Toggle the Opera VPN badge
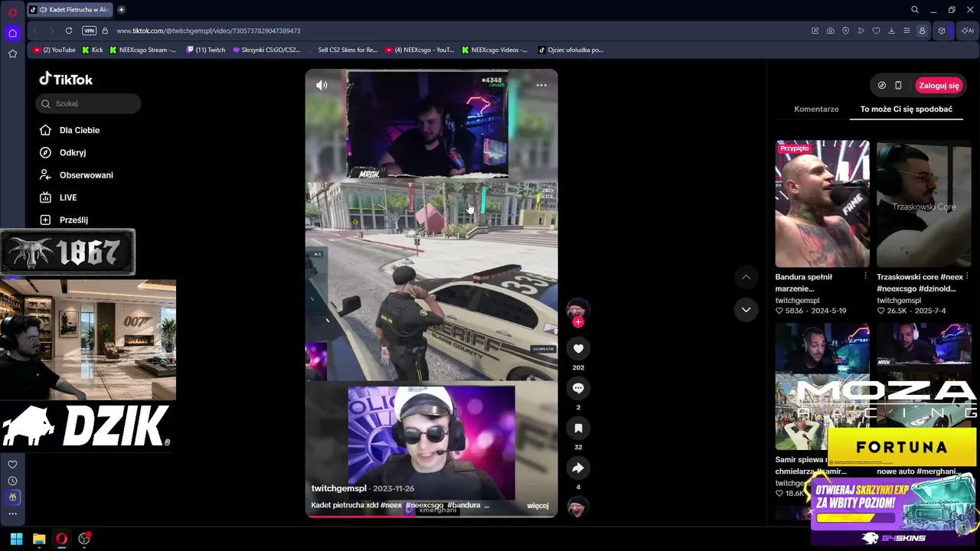Viewport: 980px width, 551px height. 90,31
